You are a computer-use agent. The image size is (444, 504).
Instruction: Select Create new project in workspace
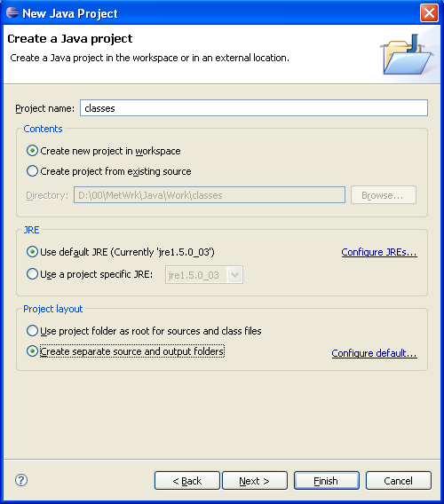pos(104,151)
